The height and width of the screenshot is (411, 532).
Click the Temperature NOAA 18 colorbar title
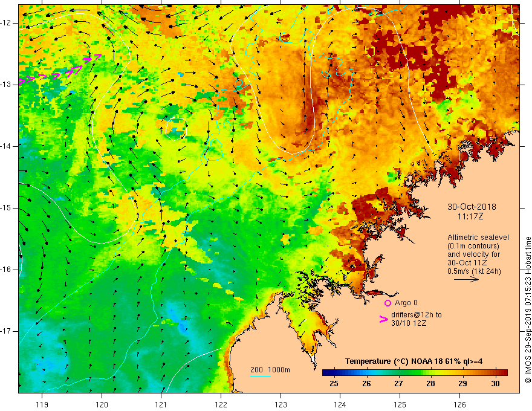pyautogui.click(x=414, y=361)
